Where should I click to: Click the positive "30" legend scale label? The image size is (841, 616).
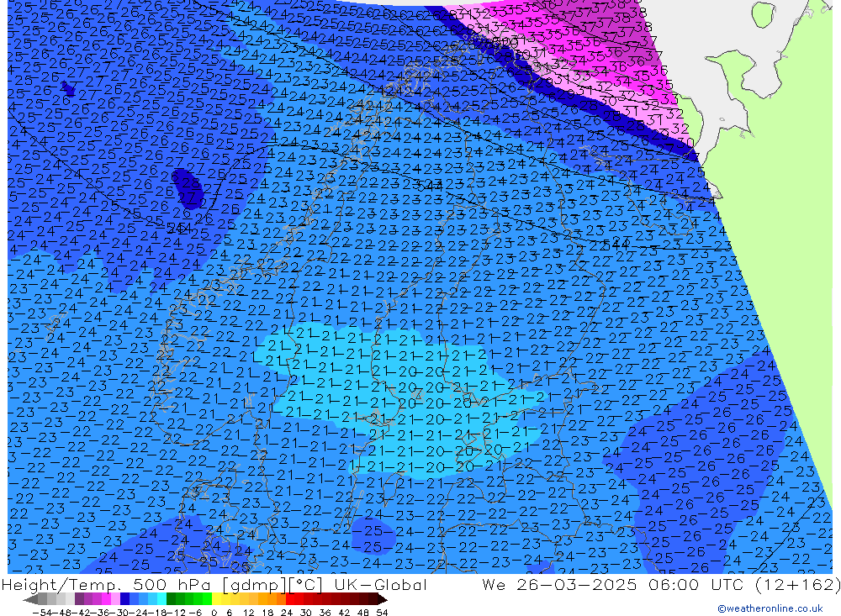306,613
